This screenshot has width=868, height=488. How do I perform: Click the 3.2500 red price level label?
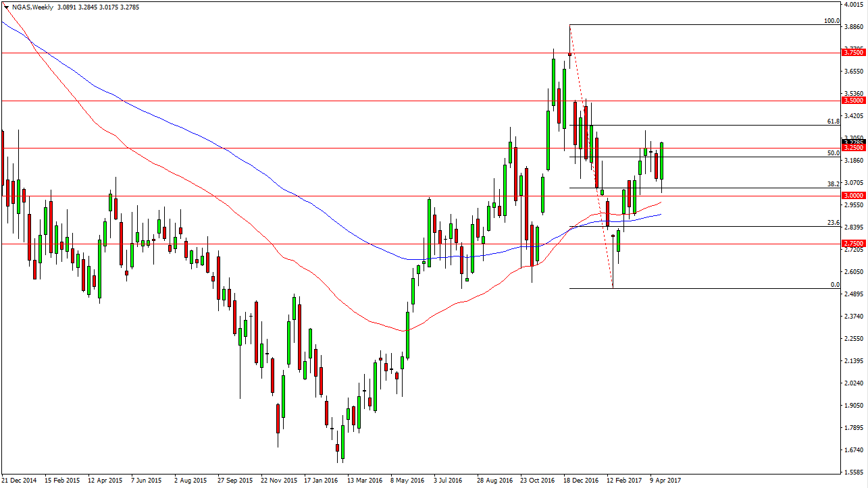pos(854,148)
